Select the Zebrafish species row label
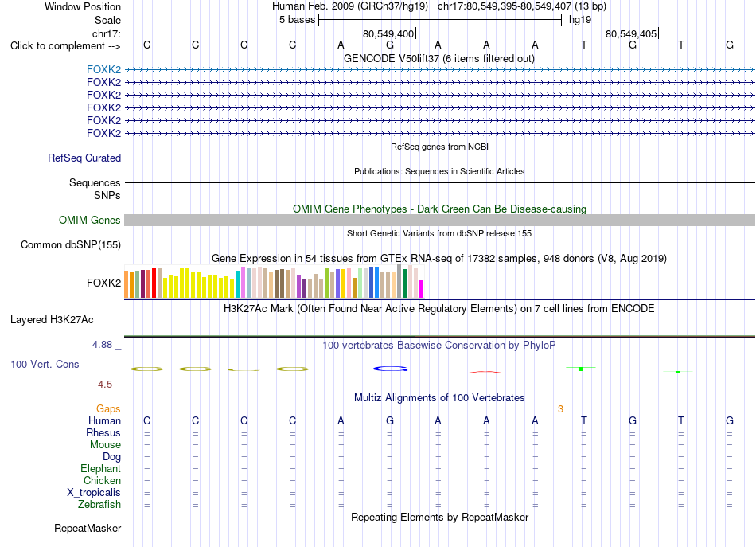The height and width of the screenshot is (547, 756). pyautogui.click(x=99, y=504)
